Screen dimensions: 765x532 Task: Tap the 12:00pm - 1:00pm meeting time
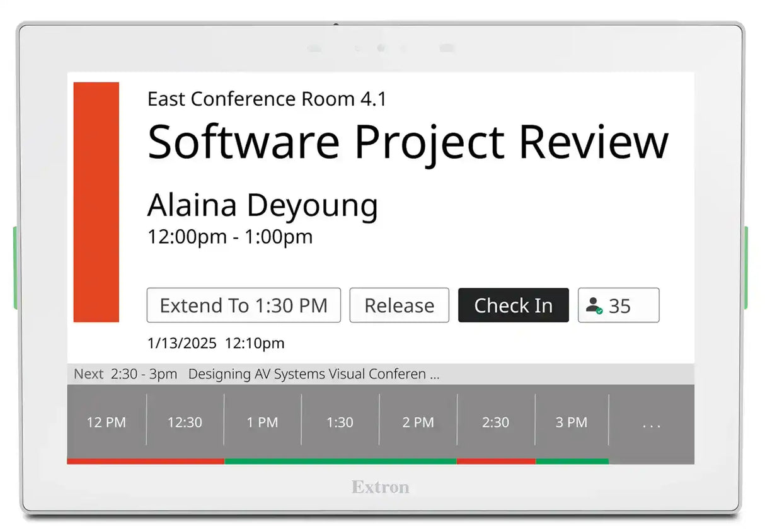click(x=229, y=237)
